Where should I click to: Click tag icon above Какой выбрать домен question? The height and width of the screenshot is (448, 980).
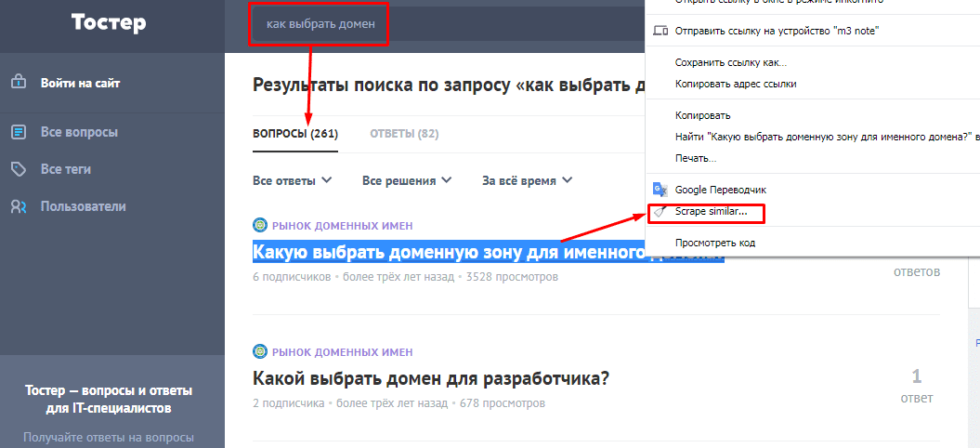click(x=259, y=352)
